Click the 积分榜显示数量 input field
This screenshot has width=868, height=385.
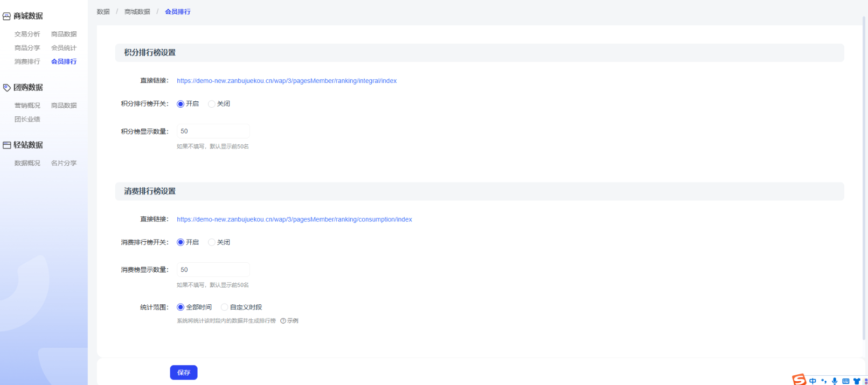[213, 131]
